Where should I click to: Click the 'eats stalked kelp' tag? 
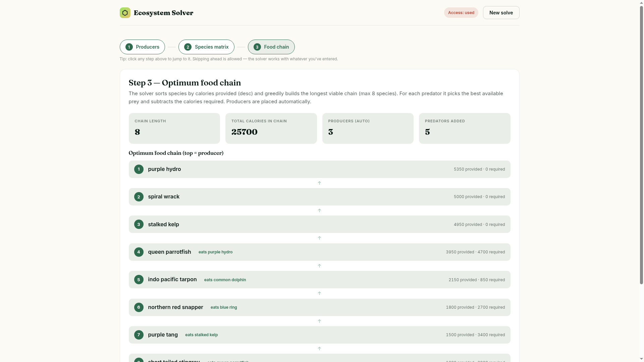pos(201,335)
